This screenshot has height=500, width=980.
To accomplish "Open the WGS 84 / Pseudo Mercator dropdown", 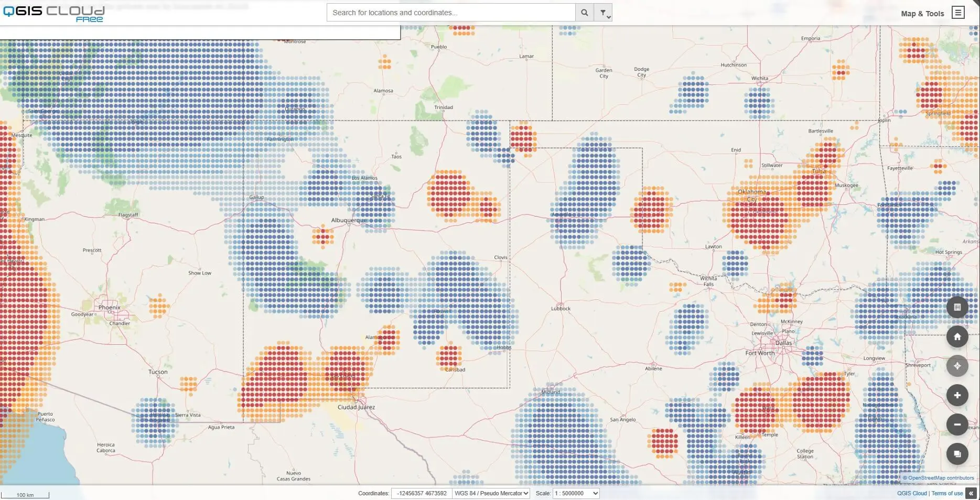I will (x=491, y=493).
